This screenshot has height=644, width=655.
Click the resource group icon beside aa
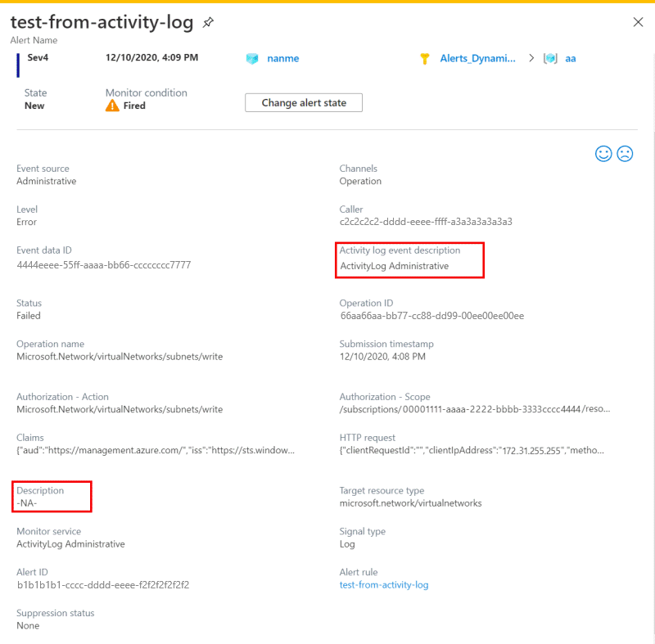coord(550,58)
